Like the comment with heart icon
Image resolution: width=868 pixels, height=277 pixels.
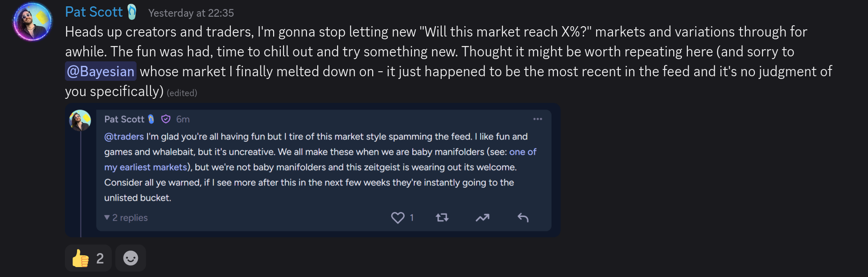pos(397,217)
